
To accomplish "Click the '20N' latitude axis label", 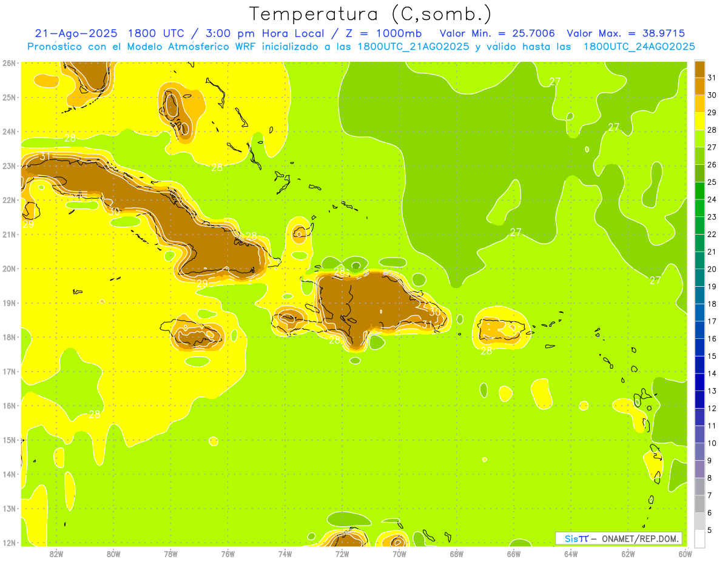I will (9, 269).
